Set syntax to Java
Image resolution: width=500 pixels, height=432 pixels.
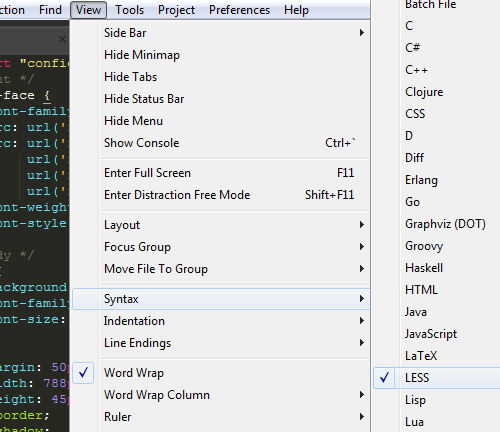pyautogui.click(x=437, y=312)
